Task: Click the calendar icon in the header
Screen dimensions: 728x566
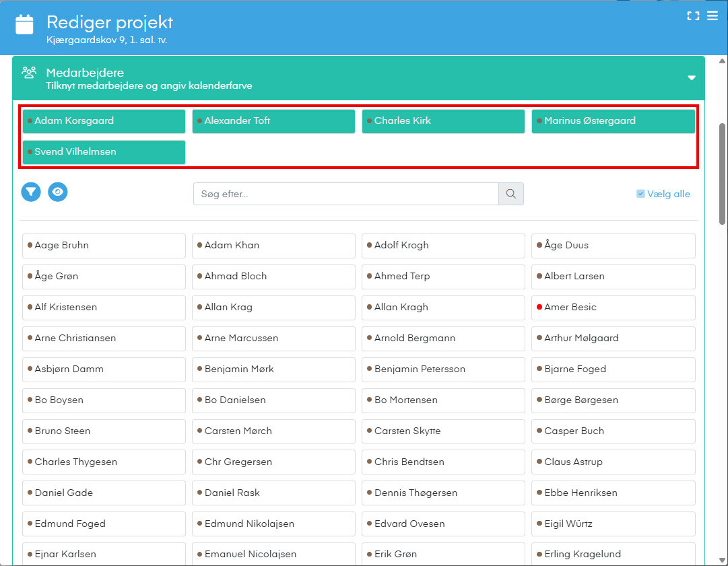Action: point(24,25)
